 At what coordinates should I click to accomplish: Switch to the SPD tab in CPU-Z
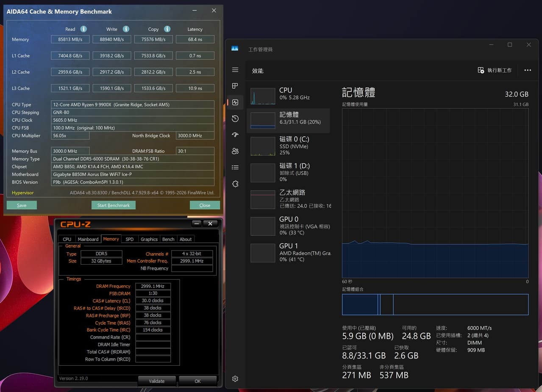coord(130,239)
